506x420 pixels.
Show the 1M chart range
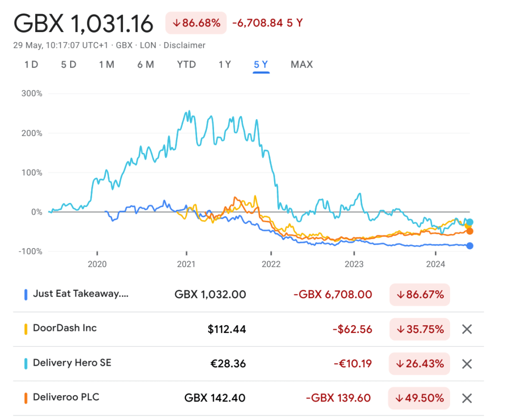pyautogui.click(x=106, y=65)
